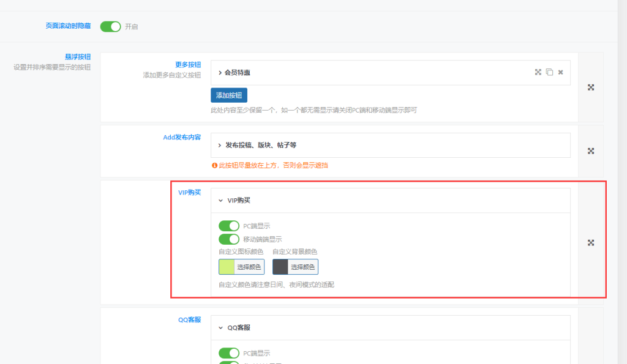Click the light green icon color swatch
627x364 pixels.
(227, 267)
